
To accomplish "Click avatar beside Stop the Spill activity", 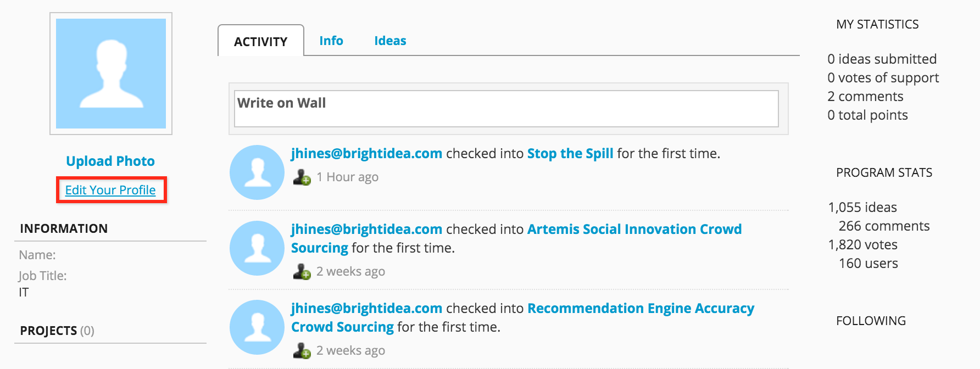I will click(x=257, y=172).
